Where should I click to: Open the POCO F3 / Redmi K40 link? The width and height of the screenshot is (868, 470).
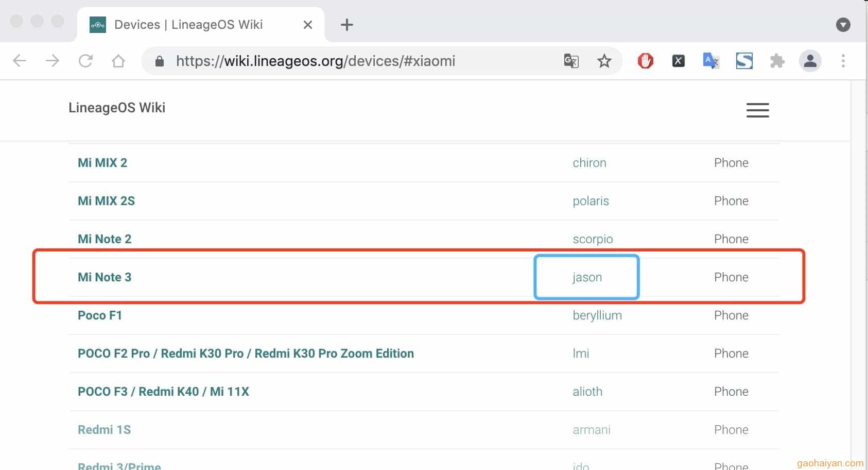[x=163, y=391]
